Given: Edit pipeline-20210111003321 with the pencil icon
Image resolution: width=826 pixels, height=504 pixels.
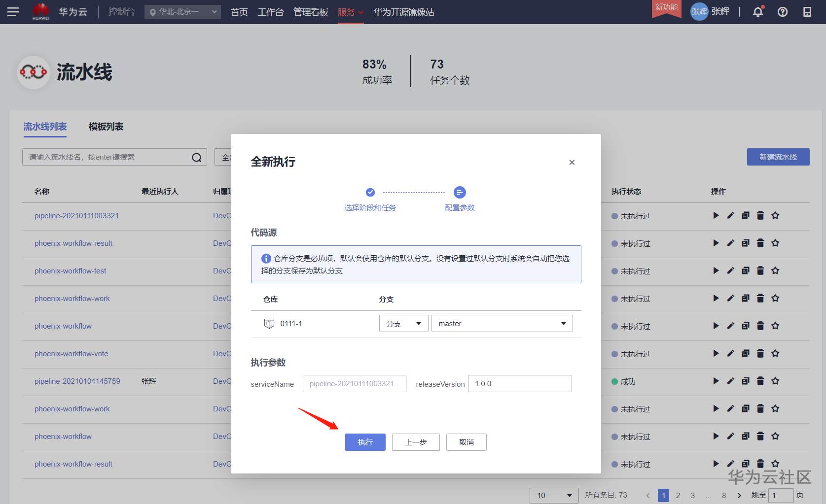Looking at the screenshot, I should (731, 215).
